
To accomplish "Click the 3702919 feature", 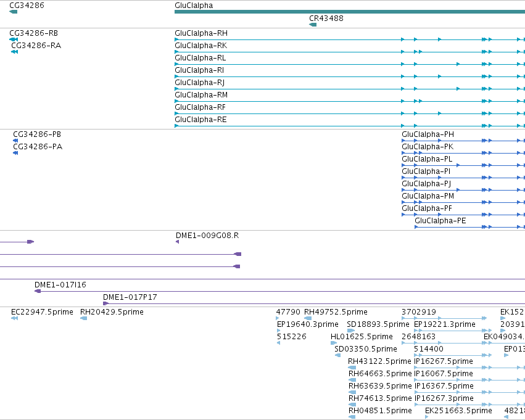I will [444, 319].
